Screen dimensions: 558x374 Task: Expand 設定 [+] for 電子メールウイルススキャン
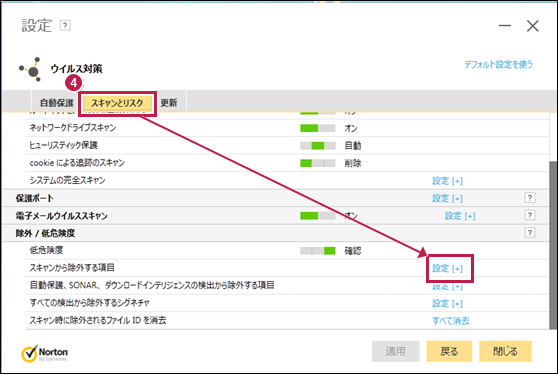[x=460, y=216]
